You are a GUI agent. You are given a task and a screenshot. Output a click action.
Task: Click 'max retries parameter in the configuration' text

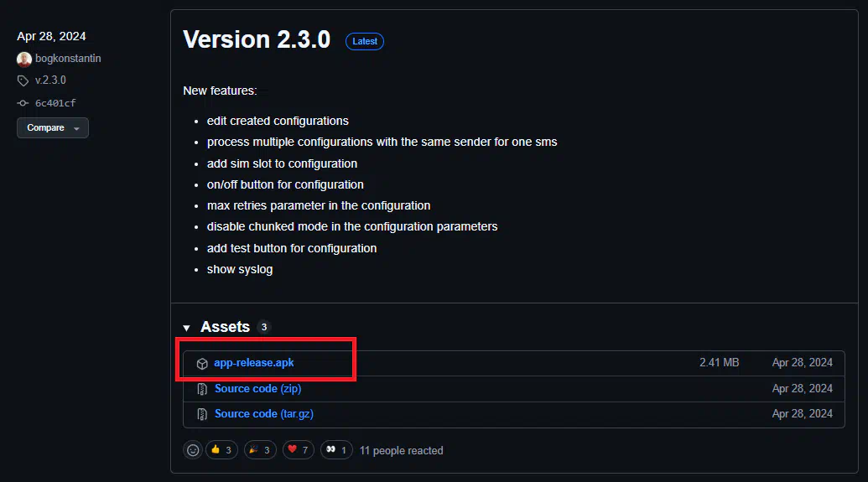coord(319,206)
